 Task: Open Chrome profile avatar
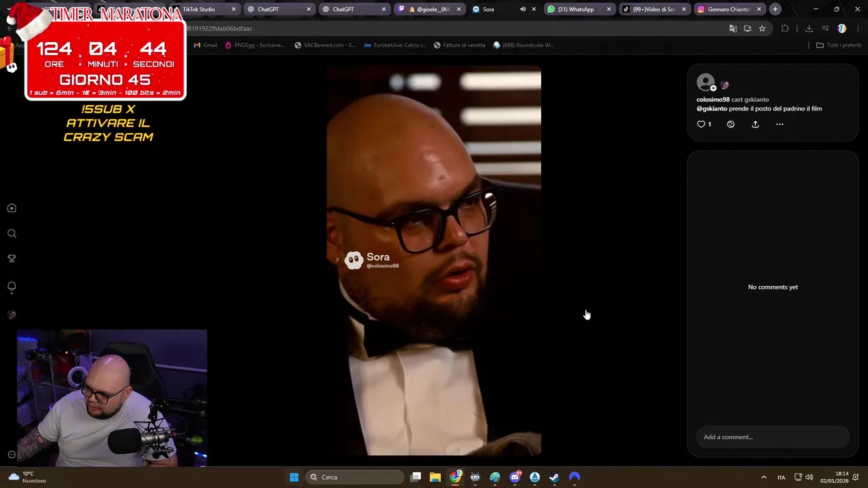[842, 28]
